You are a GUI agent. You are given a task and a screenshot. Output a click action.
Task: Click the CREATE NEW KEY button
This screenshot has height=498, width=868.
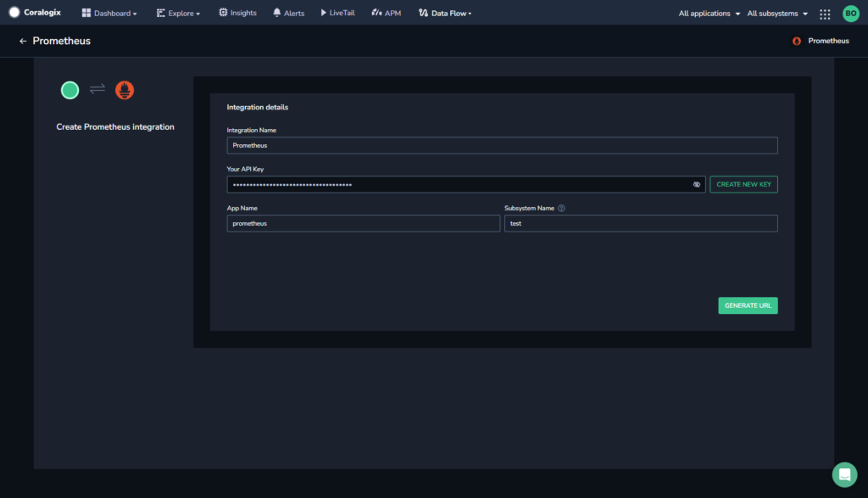(743, 184)
